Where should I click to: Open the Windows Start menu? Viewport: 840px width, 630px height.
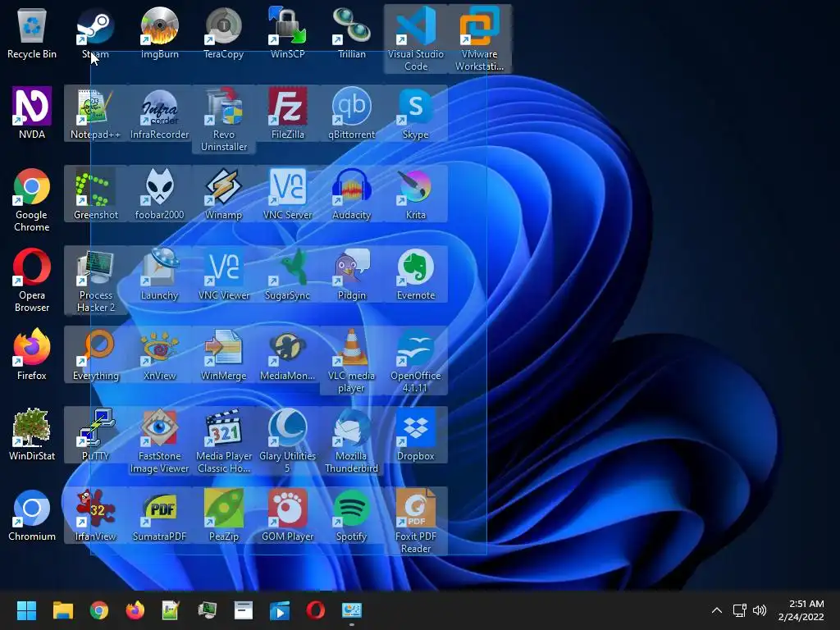(26, 610)
